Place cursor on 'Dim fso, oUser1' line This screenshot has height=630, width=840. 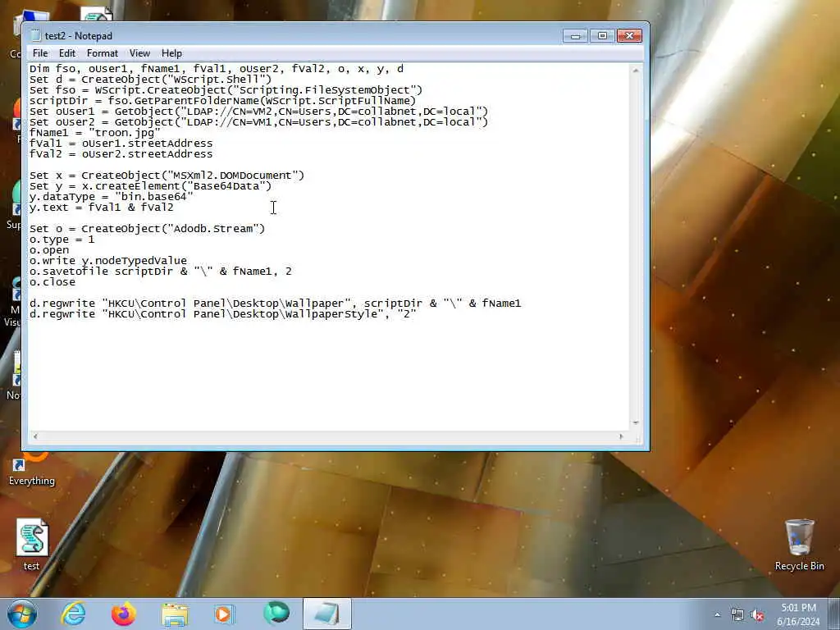[x=217, y=69]
